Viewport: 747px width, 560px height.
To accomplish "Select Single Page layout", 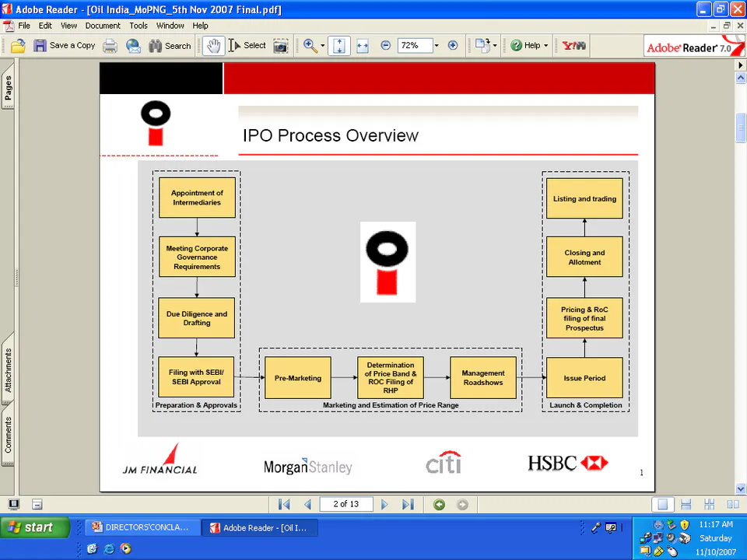I will tap(663, 504).
